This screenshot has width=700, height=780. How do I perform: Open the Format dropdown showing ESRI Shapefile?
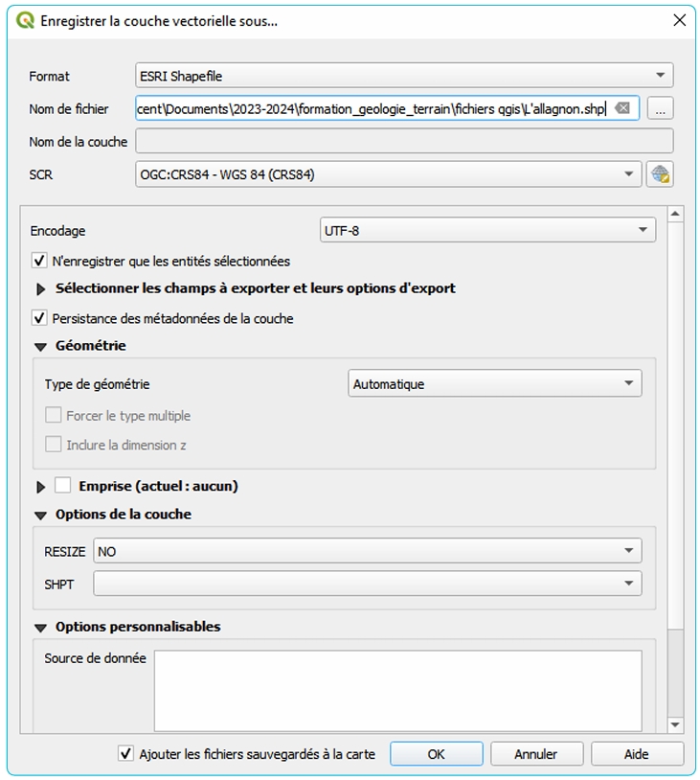[x=404, y=76]
